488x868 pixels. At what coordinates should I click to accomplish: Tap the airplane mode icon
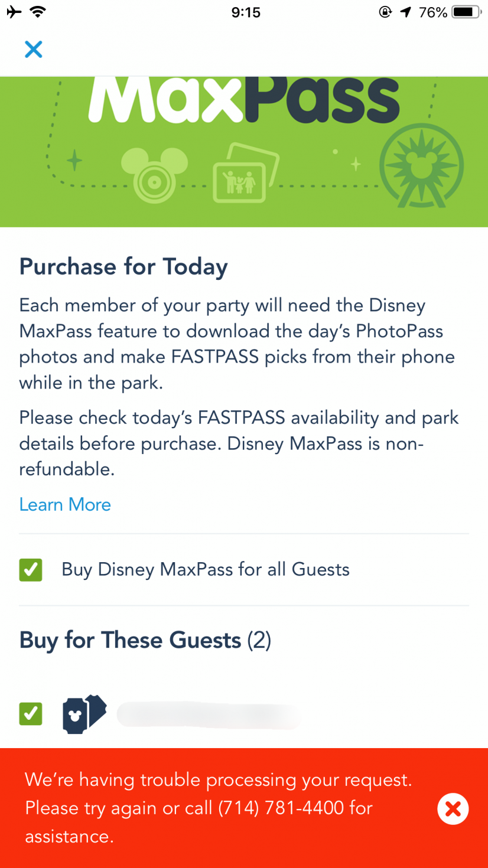pos(14,12)
